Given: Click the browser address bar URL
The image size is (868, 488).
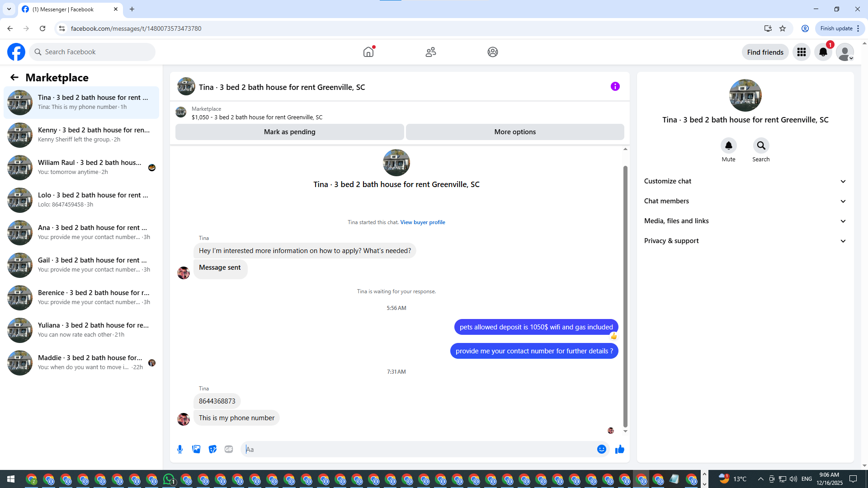Looking at the screenshot, I should (136, 28).
